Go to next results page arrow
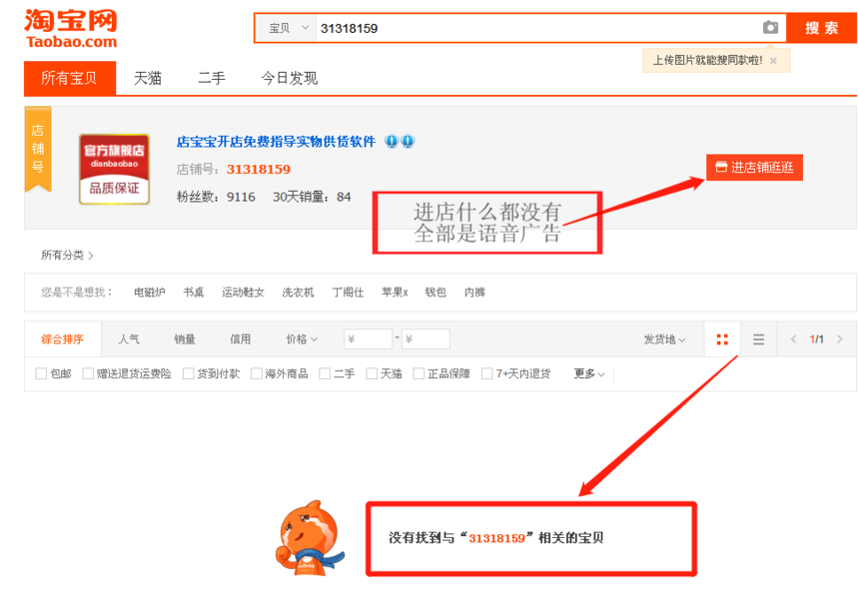Screen dimensions: 858x616 coord(840,339)
